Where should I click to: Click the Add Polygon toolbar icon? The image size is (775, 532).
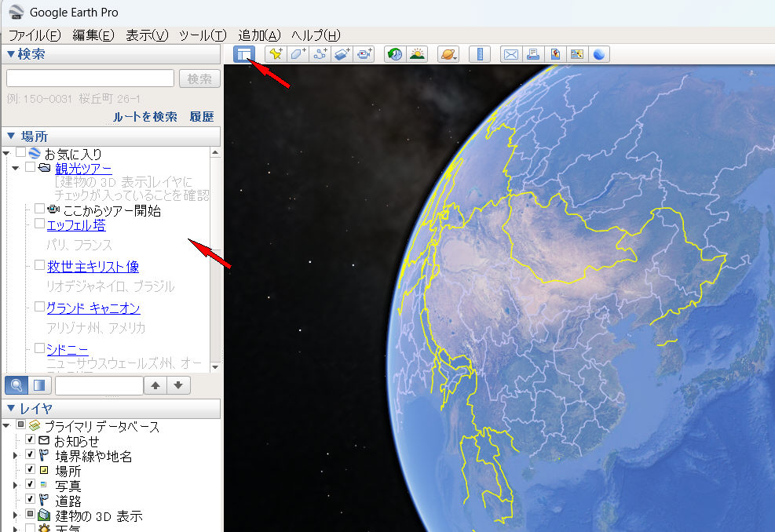tap(298, 54)
